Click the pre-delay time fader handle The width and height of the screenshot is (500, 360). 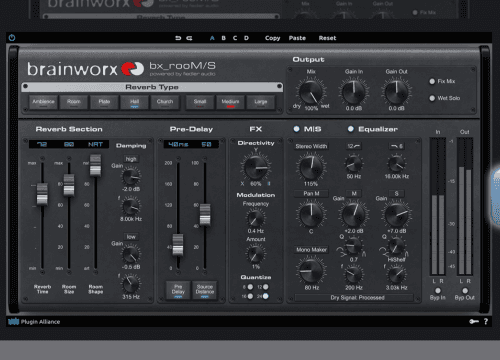pyautogui.click(x=178, y=244)
